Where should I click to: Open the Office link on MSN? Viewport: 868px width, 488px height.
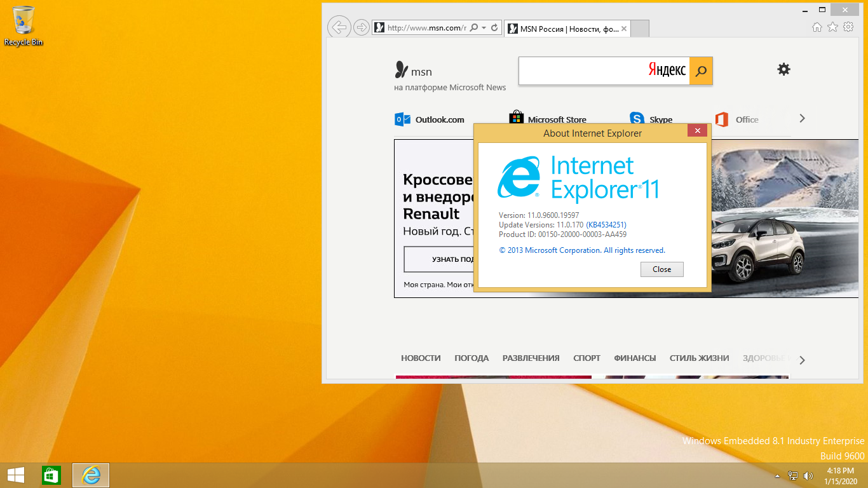coord(736,119)
